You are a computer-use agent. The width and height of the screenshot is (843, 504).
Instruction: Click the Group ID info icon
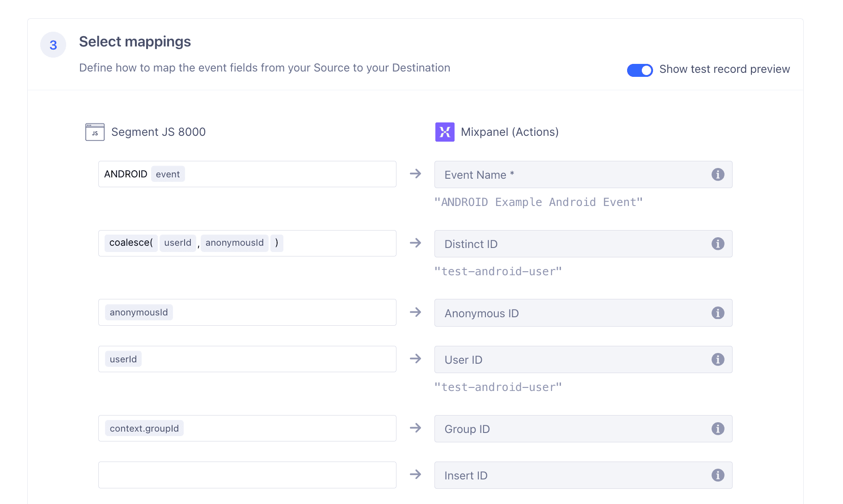[x=718, y=428]
